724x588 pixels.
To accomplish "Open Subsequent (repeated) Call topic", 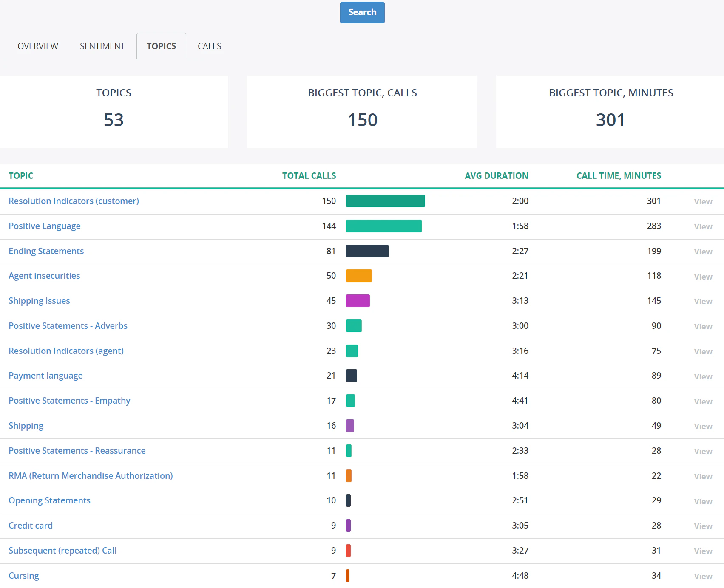I will [x=62, y=551].
